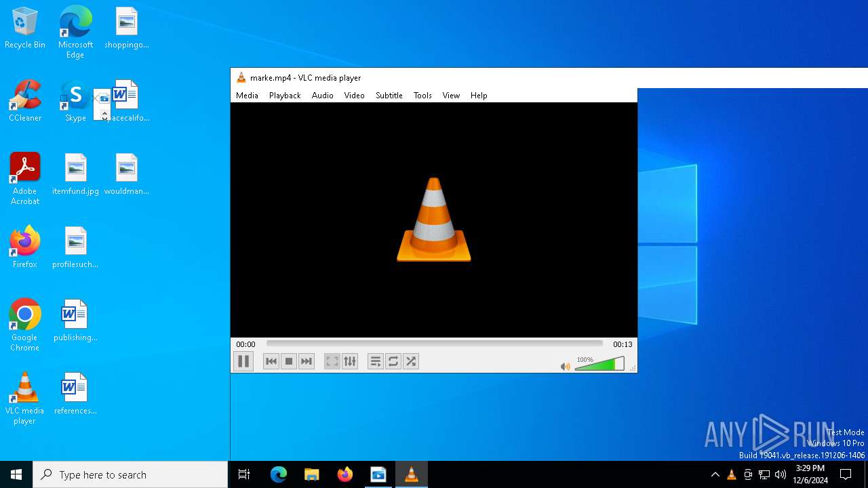This screenshot has width=868, height=488.
Task: Click VLC cone icon in title bar
Action: 241,78
